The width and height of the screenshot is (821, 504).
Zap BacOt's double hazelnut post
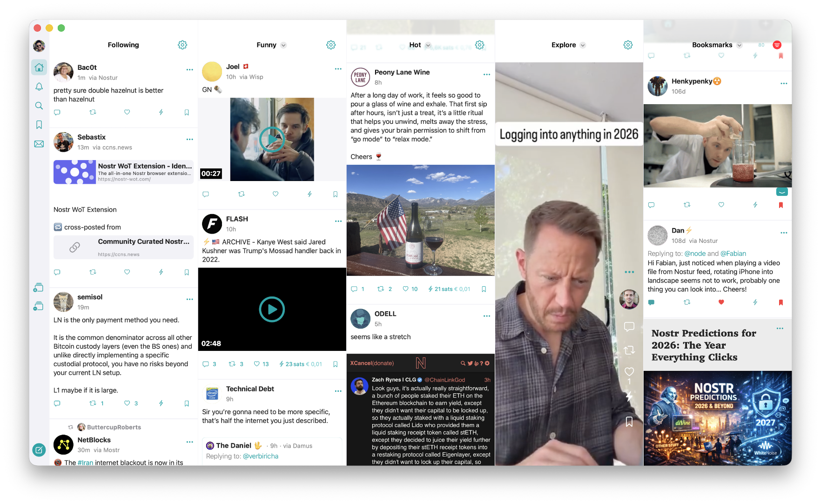(161, 112)
